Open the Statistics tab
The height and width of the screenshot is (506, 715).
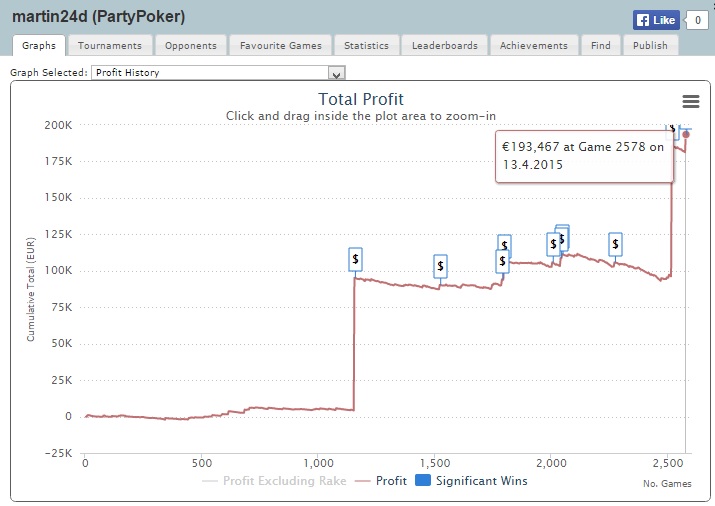[x=366, y=46]
